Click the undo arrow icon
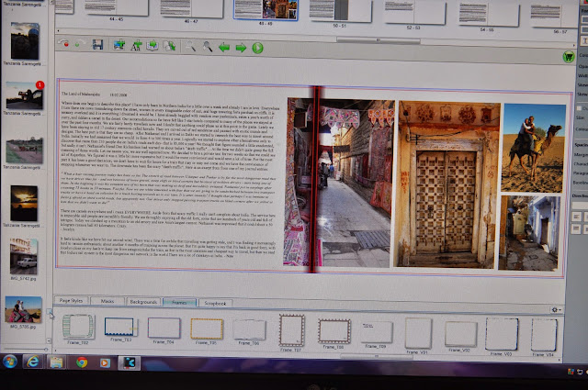 coord(63,43)
